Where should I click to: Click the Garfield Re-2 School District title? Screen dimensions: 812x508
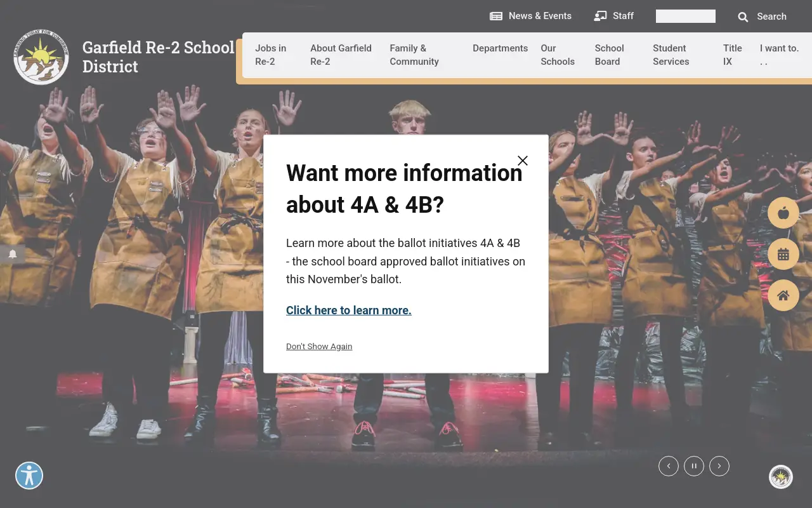[159, 57]
